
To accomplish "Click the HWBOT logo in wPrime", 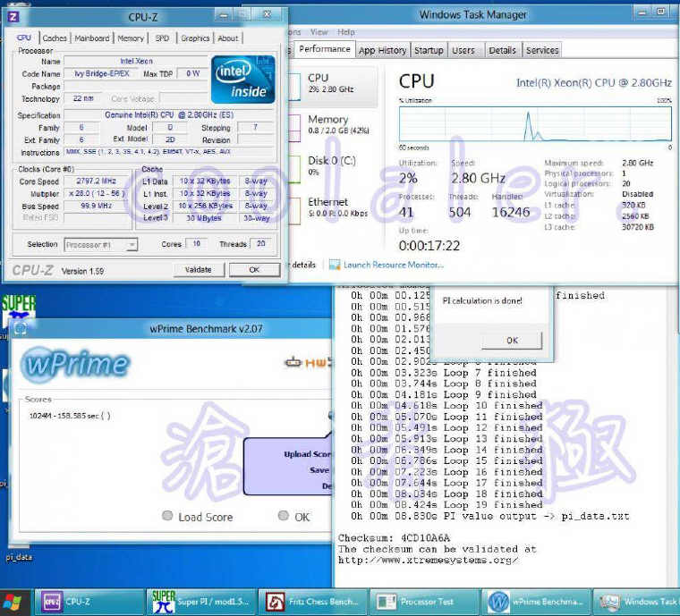I will (308, 362).
